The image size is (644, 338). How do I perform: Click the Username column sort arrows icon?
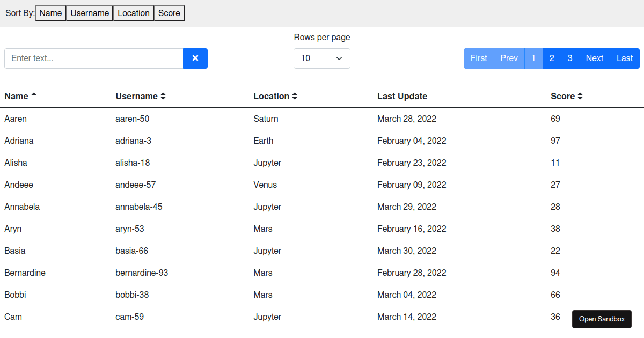click(x=163, y=97)
